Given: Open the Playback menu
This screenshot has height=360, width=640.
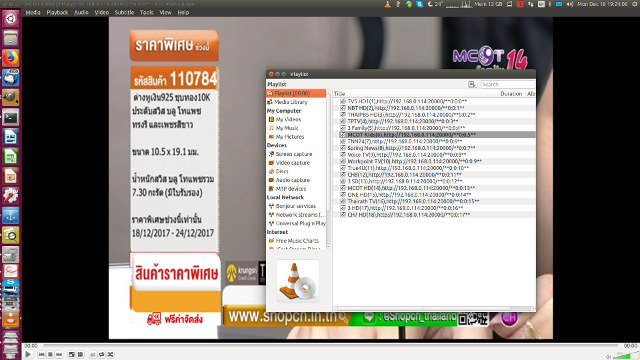Looking at the screenshot, I should tap(57, 12).
